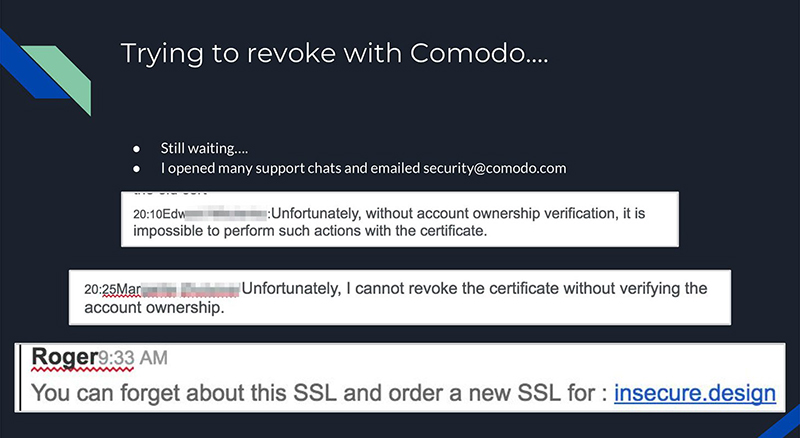Viewport: 800px width, 438px height.
Task: Click the slide title 'Trying to revoke with Comodo....'
Action: [334, 53]
